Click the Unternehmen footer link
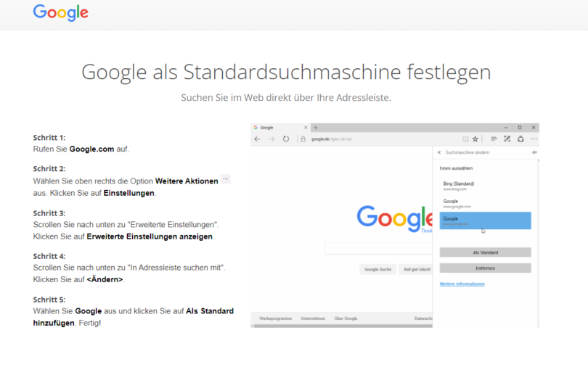This screenshot has height=367, width=588. click(x=313, y=318)
